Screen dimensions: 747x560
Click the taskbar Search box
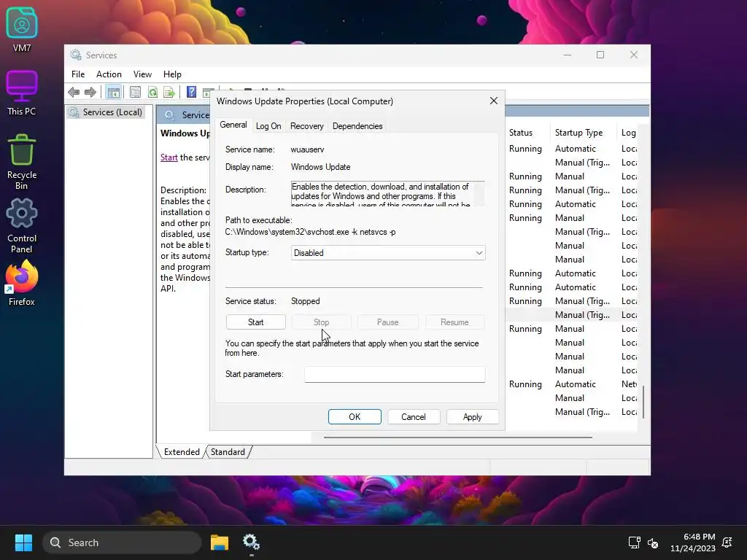123,542
